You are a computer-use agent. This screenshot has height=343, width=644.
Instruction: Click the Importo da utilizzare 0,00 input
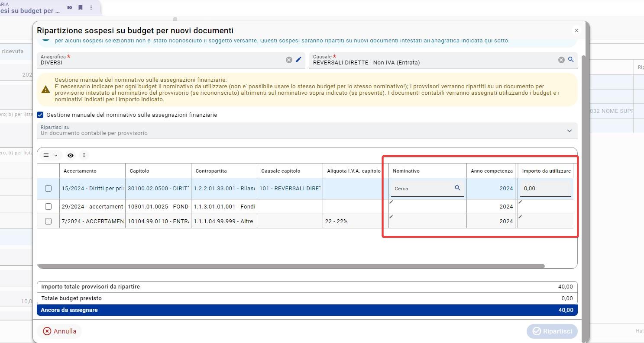[x=546, y=189]
